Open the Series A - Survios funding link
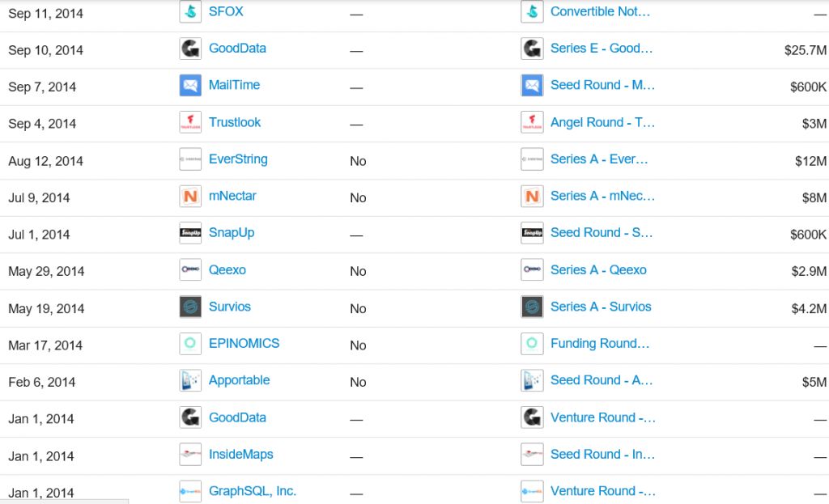829x504 pixels. (601, 307)
